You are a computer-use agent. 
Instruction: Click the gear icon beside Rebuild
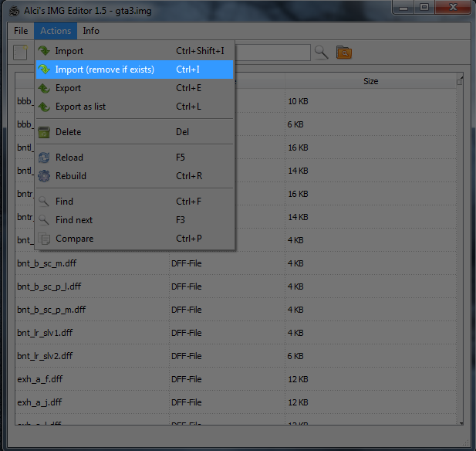pos(44,176)
